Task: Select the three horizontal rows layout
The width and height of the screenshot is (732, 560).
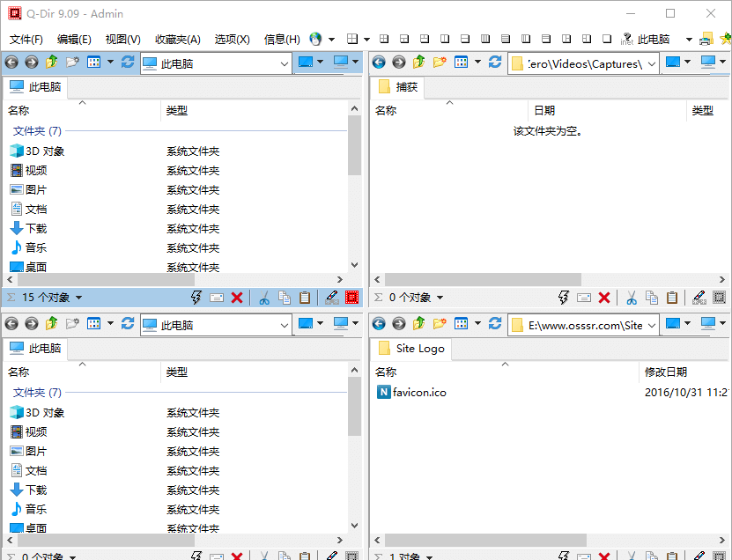Action: (x=546, y=39)
